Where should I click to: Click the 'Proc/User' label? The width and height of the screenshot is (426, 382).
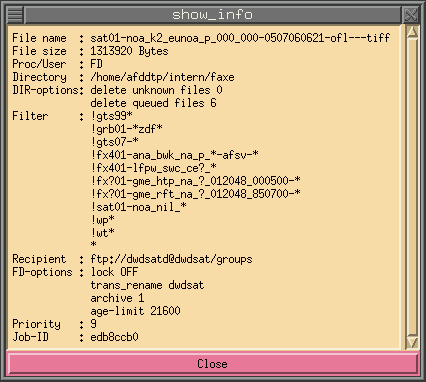(x=39, y=64)
